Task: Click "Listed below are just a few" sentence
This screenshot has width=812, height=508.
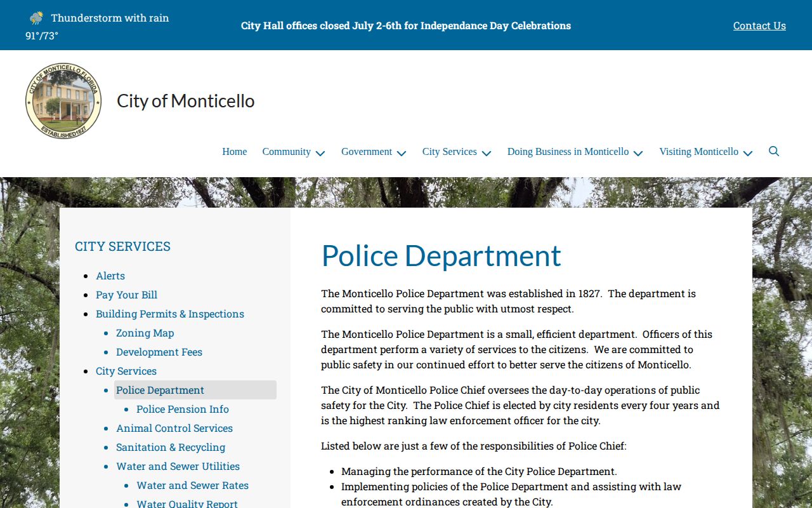Action: [474, 446]
